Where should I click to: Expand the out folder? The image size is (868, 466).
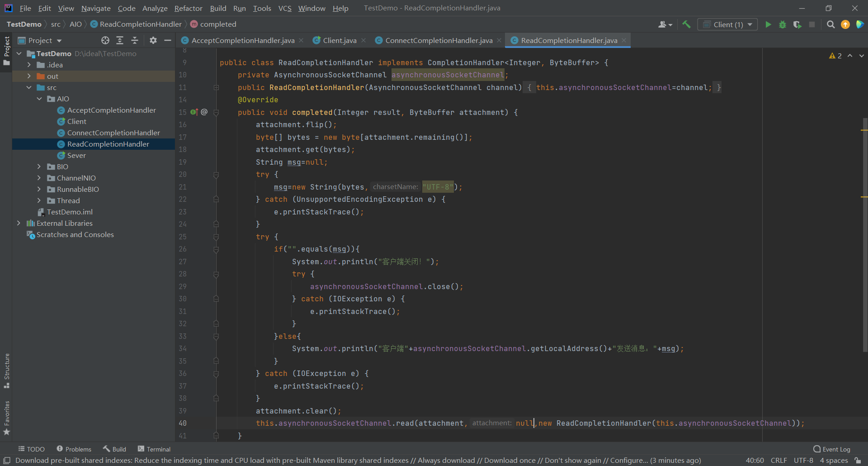(x=29, y=76)
